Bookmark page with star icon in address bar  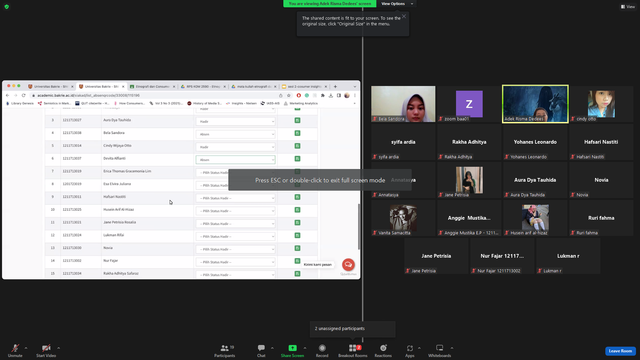coord(289,96)
